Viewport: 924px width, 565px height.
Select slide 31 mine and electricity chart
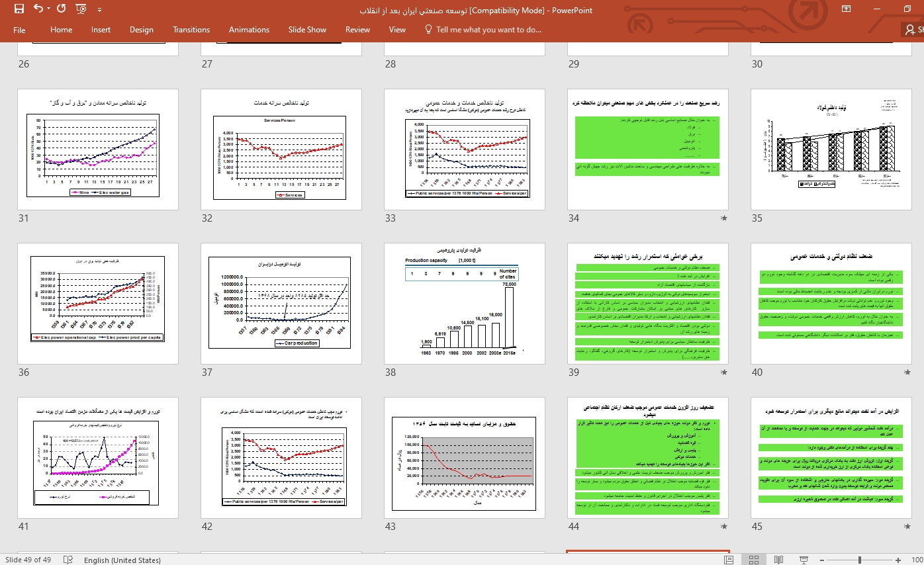pos(98,150)
